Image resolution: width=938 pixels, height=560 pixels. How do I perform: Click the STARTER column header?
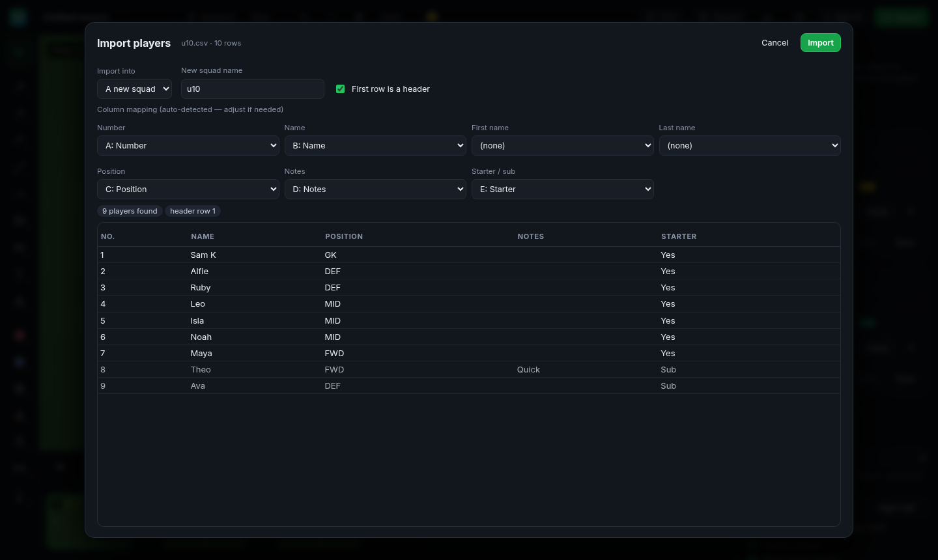679,236
